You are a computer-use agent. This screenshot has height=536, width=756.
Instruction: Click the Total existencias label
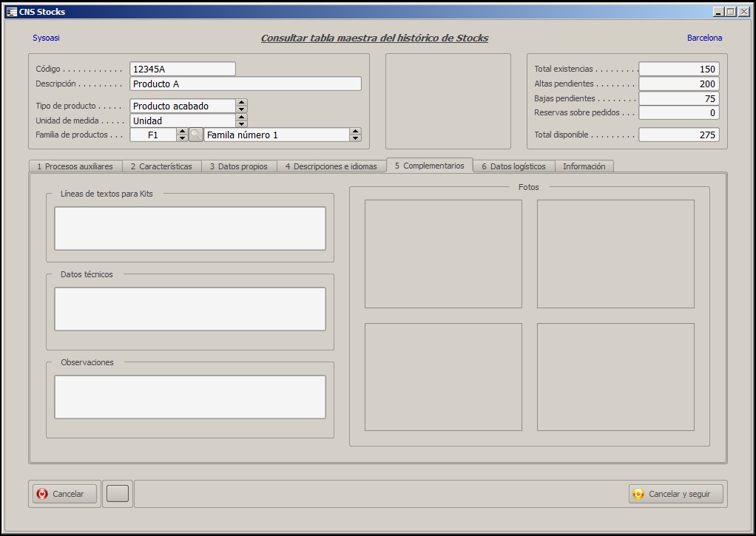tap(563, 69)
